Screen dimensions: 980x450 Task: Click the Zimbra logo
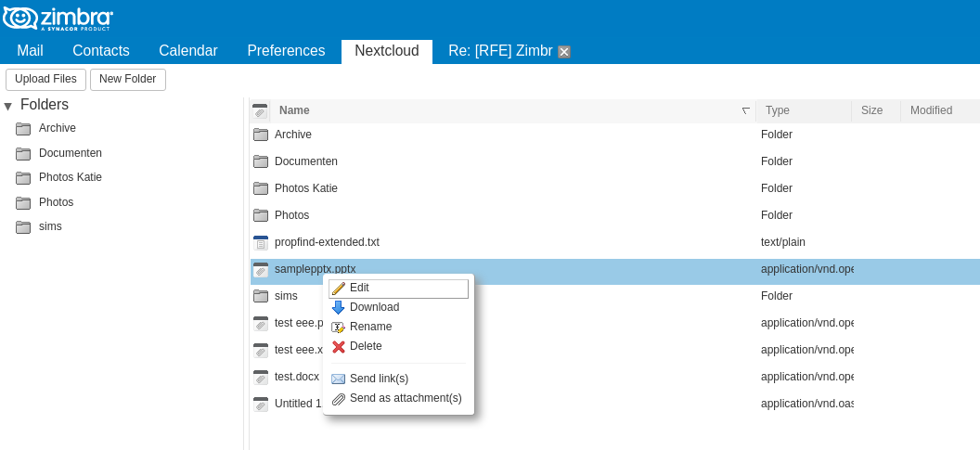pos(58,19)
